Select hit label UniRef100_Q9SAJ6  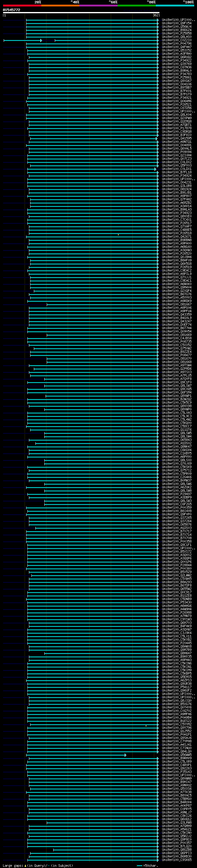pyautogui.click(x=177, y=737)
